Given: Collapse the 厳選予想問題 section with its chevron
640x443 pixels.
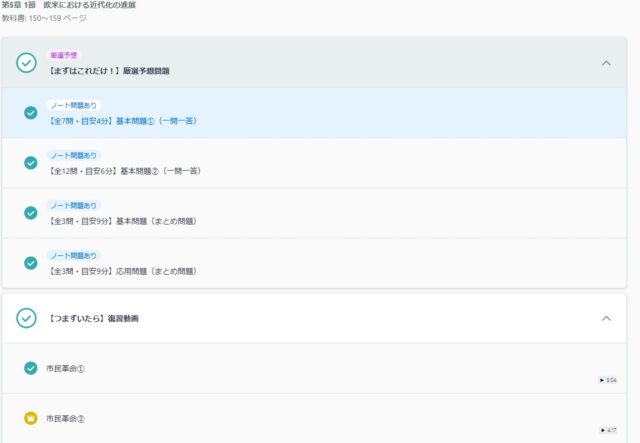Looking at the screenshot, I should pos(606,63).
